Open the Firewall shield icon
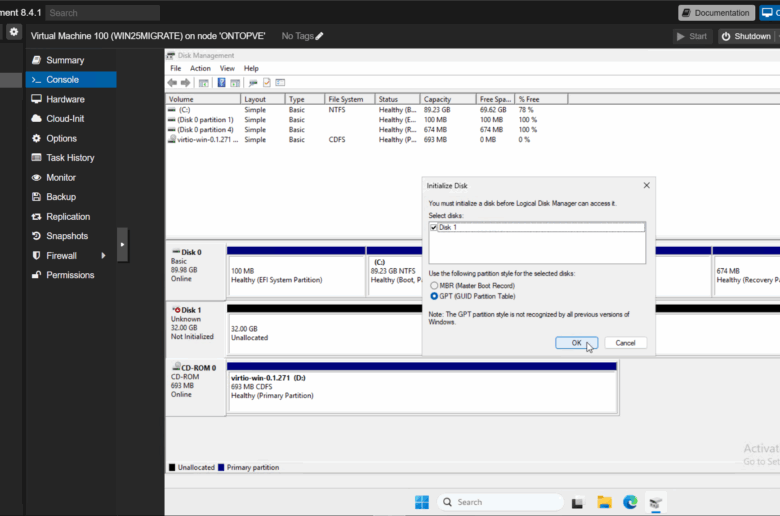780x516 pixels. tap(36, 255)
